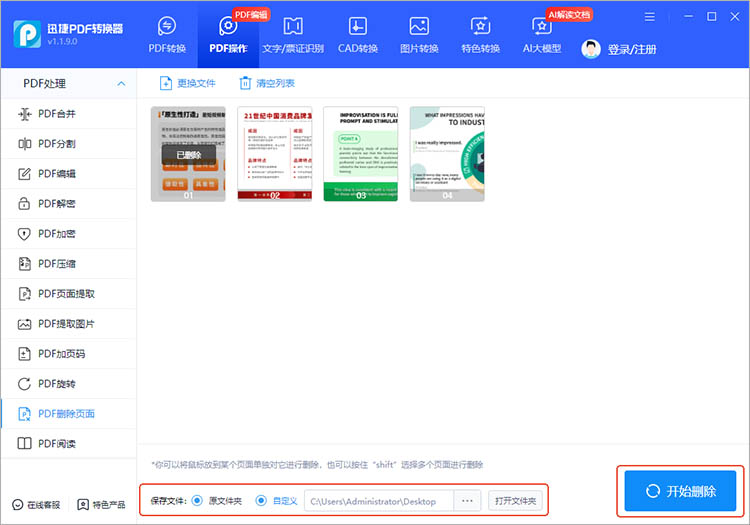This screenshot has height=525, width=750.
Task: Switch to the PDF操作 tab
Action: (x=228, y=34)
